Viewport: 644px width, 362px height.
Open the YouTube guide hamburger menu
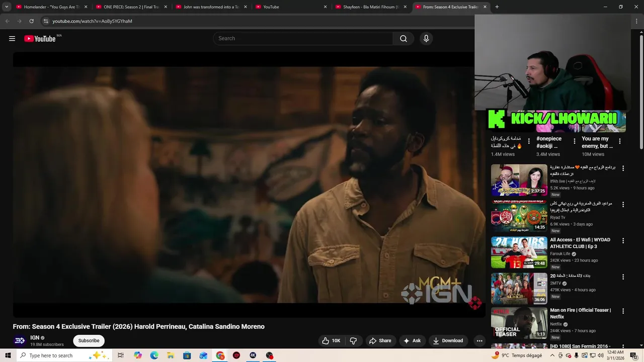tap(12, 39)
